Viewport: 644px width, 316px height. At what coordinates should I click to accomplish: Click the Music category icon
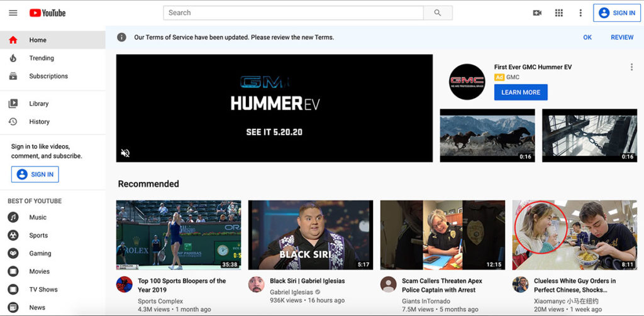point(13,217)
